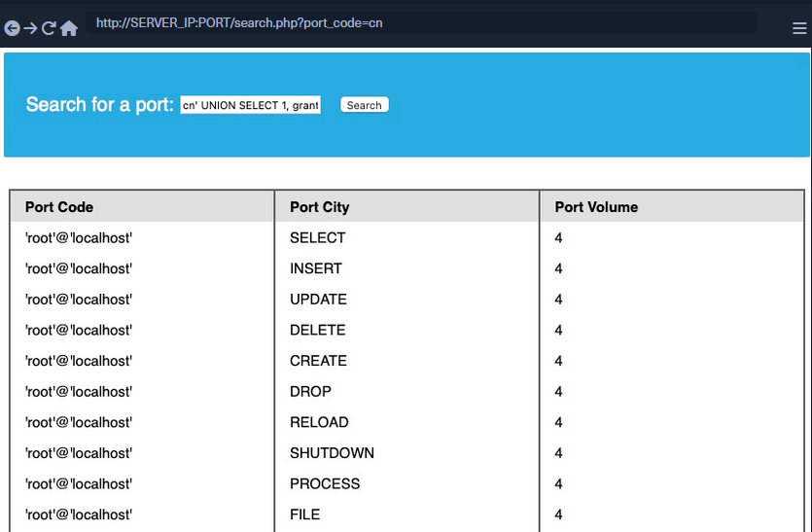
Task: Click the Port Volume column header
Action: coord(596,207)
